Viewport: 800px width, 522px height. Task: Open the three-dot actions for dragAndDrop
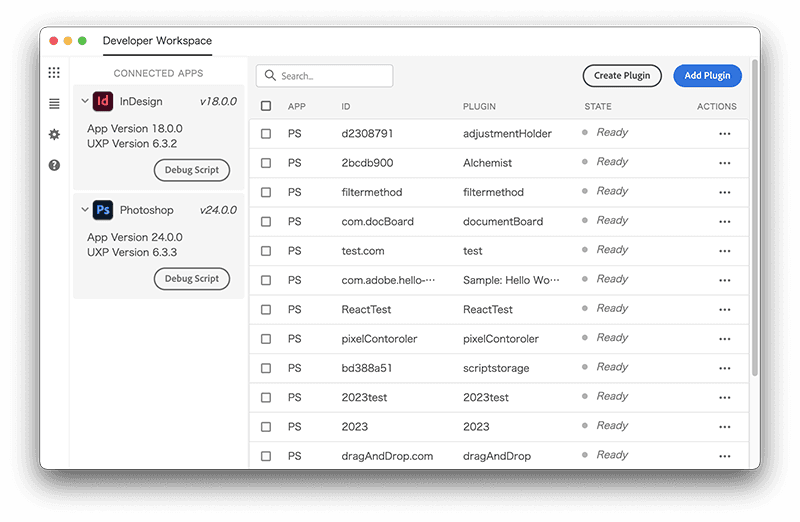725,456
